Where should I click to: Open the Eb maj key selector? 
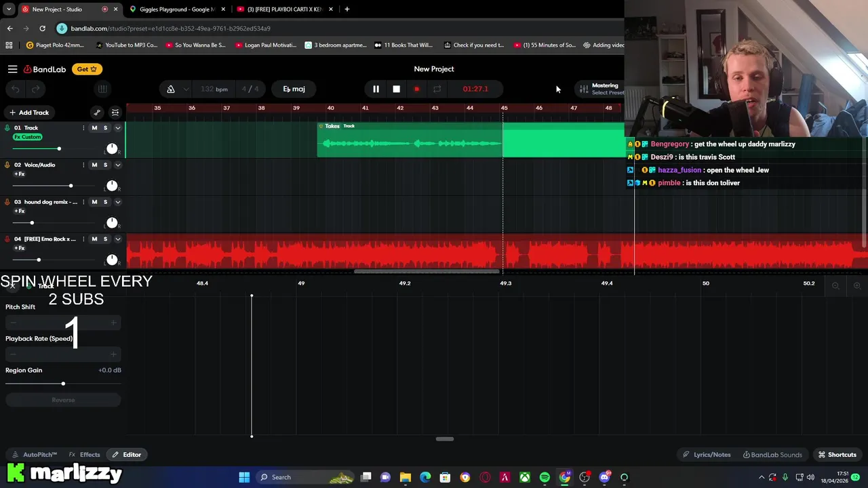tap(294, 89)
